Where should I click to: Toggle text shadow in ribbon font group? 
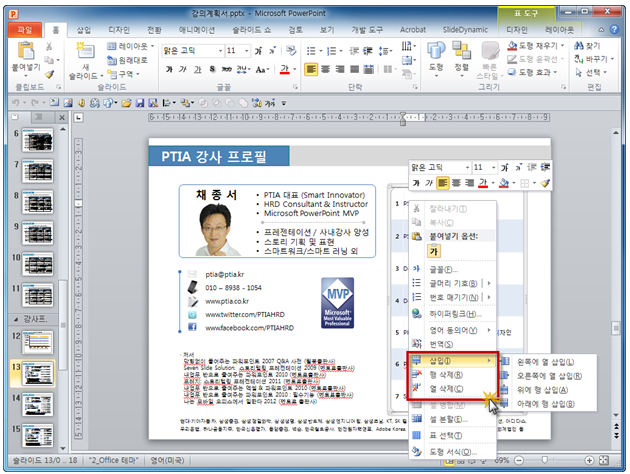click(x=212, y=69)
